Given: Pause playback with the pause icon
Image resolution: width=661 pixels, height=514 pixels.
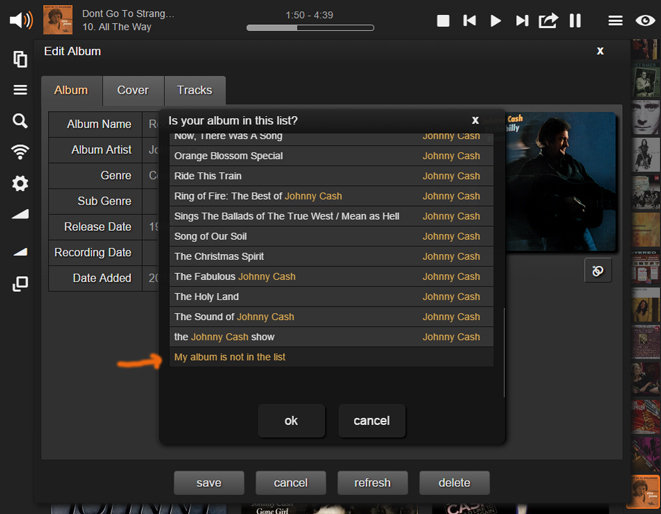Looking at the screenshot, I should pyautogui.click(x=575, y=21).
